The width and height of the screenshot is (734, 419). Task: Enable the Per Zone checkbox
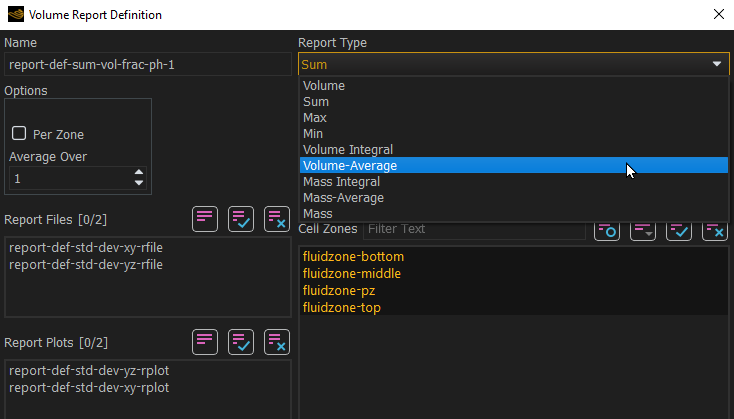[19, 133]
